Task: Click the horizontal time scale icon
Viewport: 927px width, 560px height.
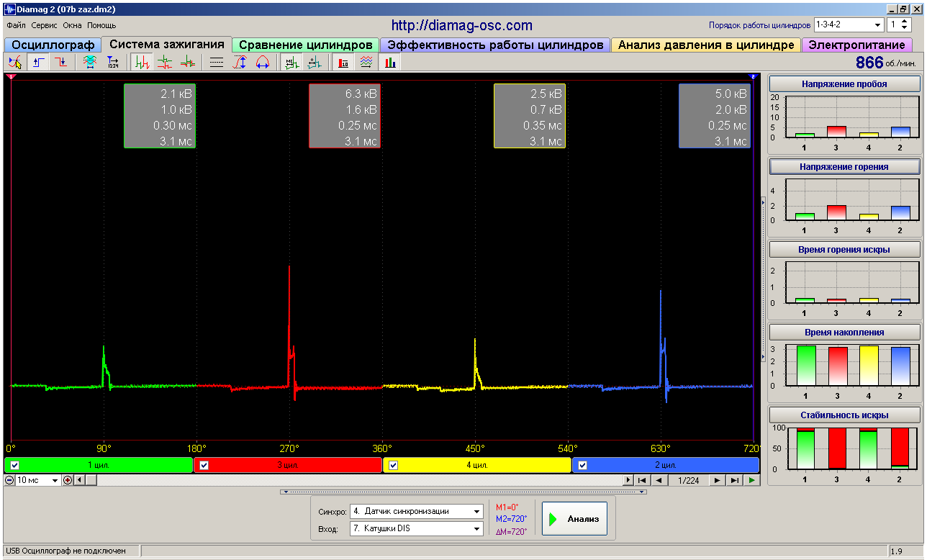Action: click(x=263, y=63)
